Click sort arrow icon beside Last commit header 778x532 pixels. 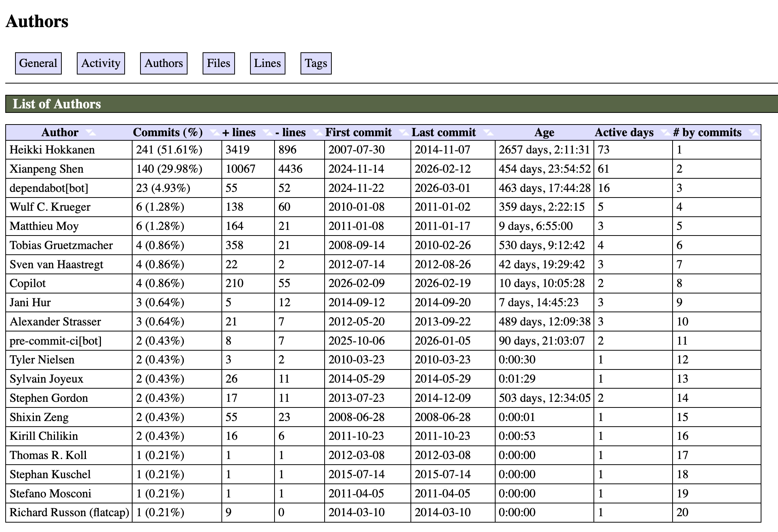point(488,132)
